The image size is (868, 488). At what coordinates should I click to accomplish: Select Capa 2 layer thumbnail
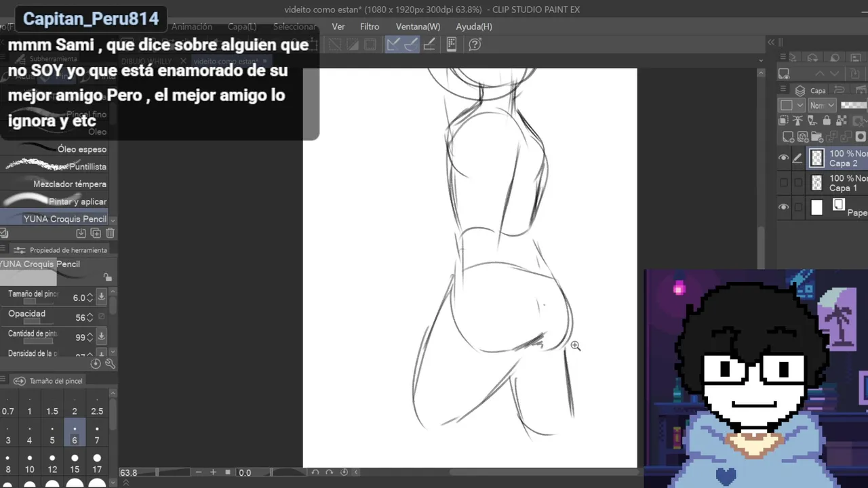click(816, 158)
